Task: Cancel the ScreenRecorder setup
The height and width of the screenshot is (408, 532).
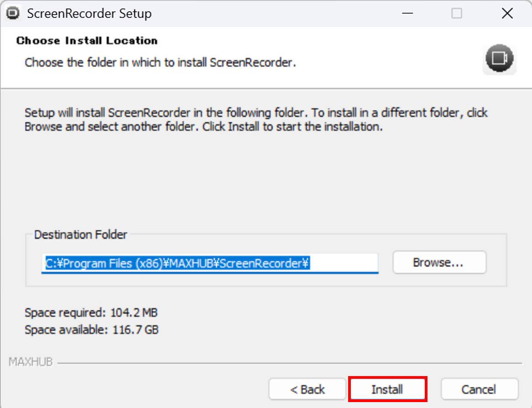Action: click(x=480, y=389)
